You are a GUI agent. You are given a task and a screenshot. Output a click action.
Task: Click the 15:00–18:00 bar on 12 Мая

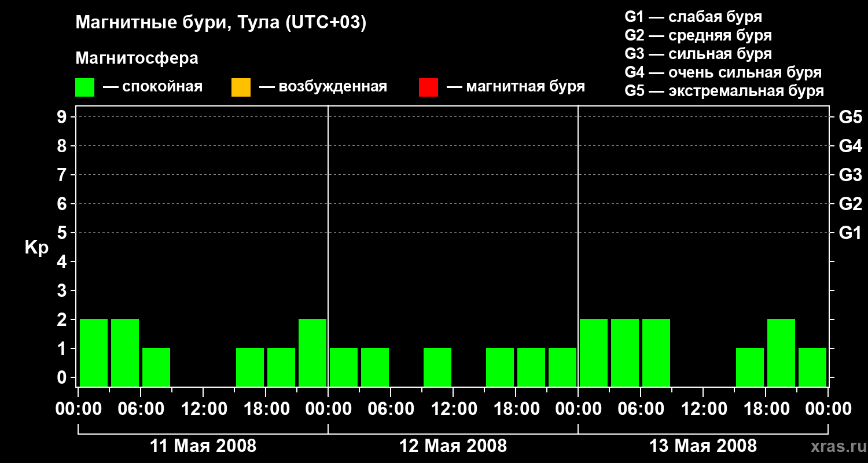tap(500, 367)
